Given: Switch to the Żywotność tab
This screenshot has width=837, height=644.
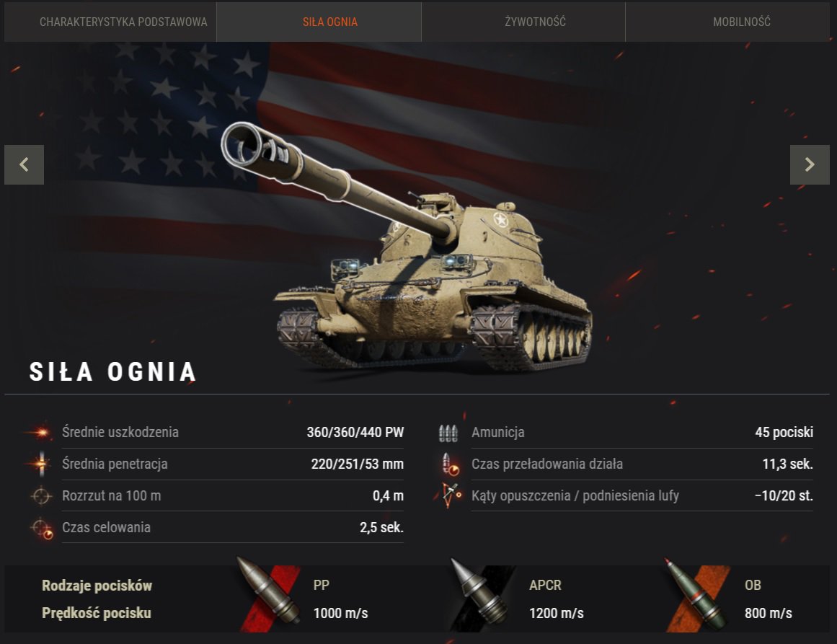Looking at the screenshot, I should (535, 22).
